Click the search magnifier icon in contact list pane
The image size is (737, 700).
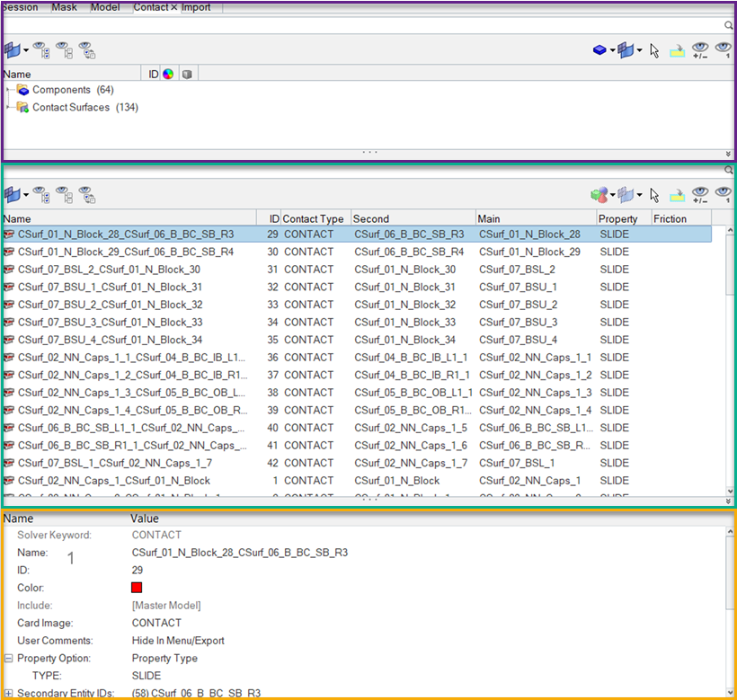(729, 169)
